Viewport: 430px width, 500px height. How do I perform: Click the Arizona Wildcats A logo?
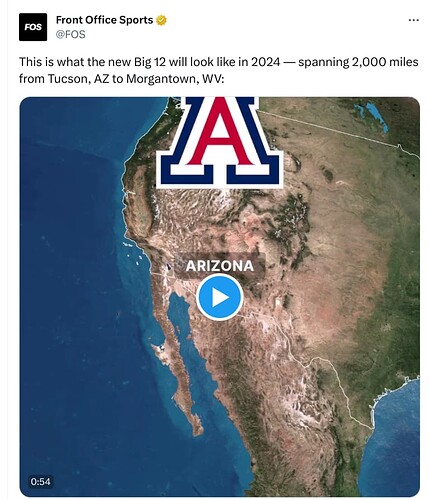[220, 141]
